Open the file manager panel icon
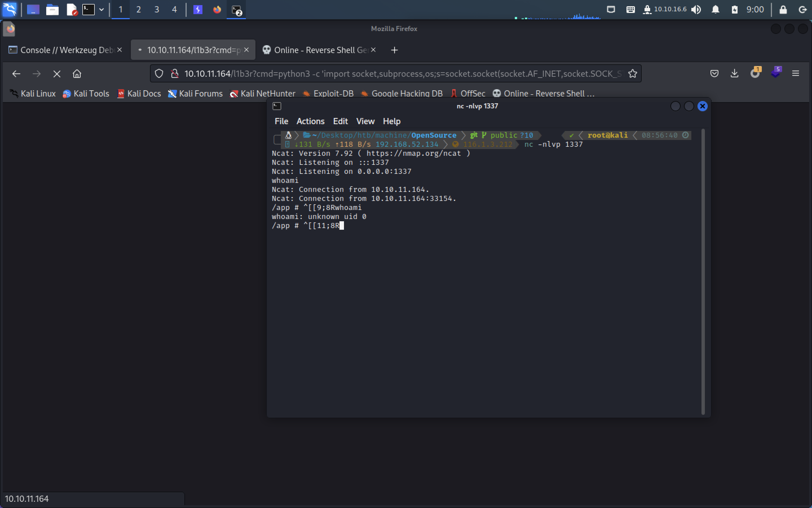812x508 pixels. (x=52, y=9)
